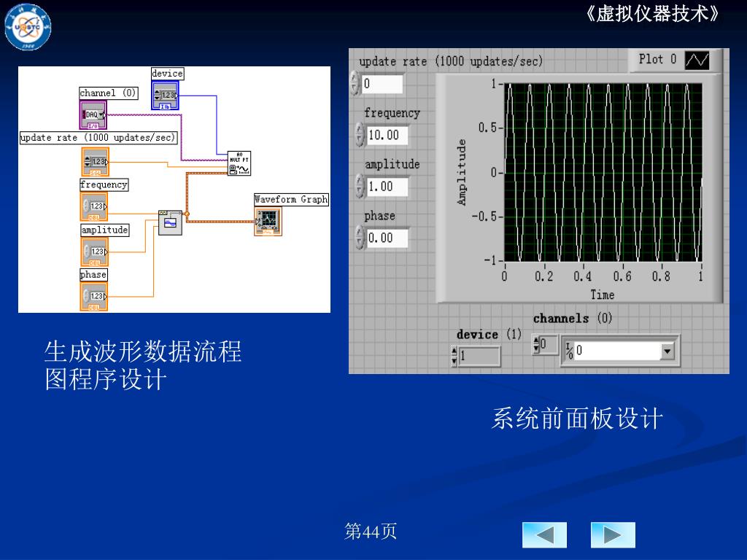The width and height of the screenshot is (747, 560).
Task: Go to the next slide arrow button
Action: pyautogui.click(x=613, y=534)
